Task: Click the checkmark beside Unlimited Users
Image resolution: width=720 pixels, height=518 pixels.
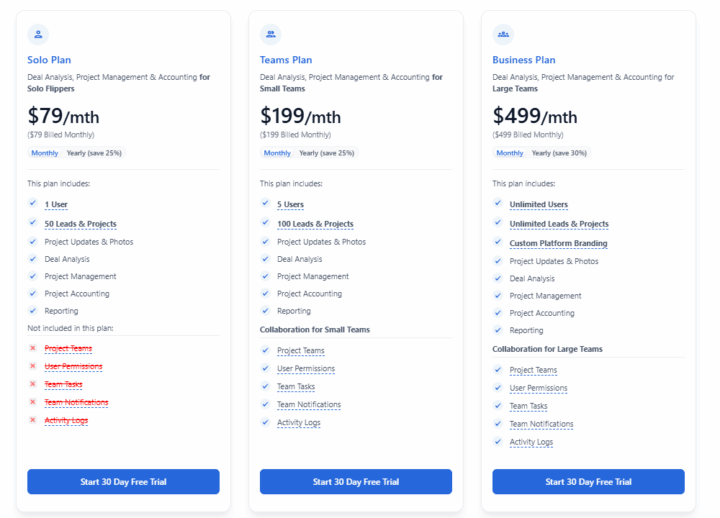Action: (498, 203)
